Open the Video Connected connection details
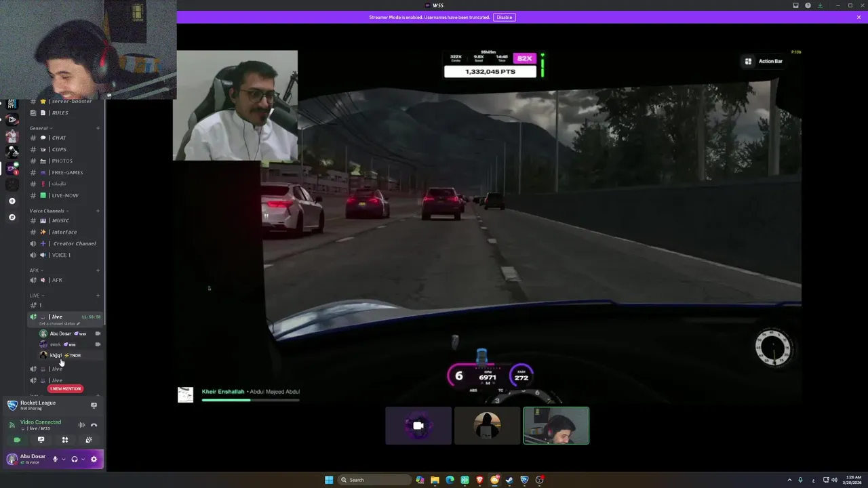The width and height of the screenshot is (868, 488). click(41, 422)
